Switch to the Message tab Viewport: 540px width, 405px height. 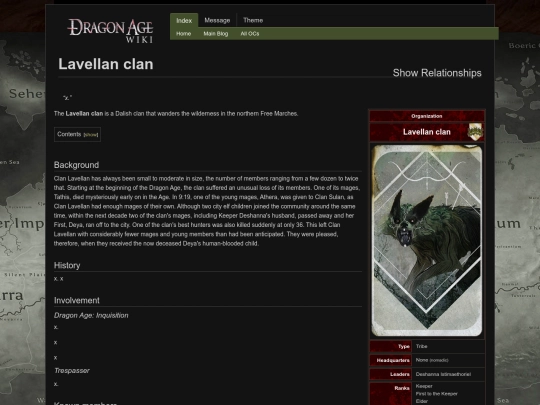pyautogui.click(x=217, y=20)
